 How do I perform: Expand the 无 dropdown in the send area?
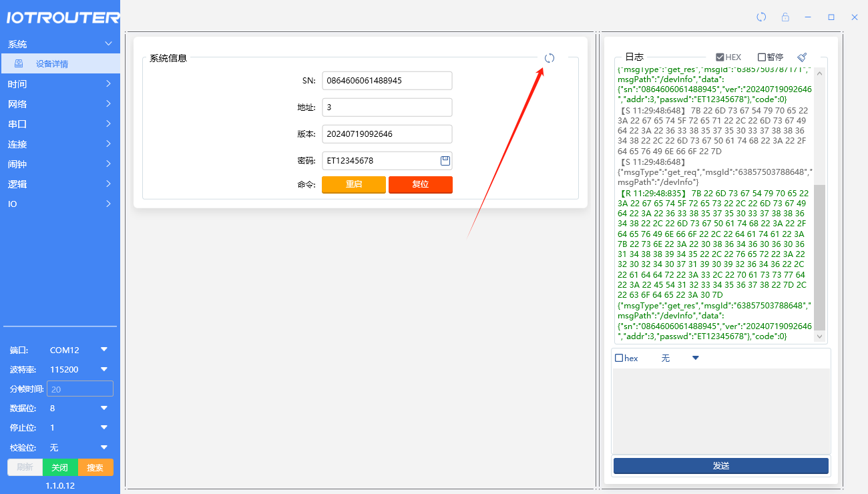click(x=695, y=358)
